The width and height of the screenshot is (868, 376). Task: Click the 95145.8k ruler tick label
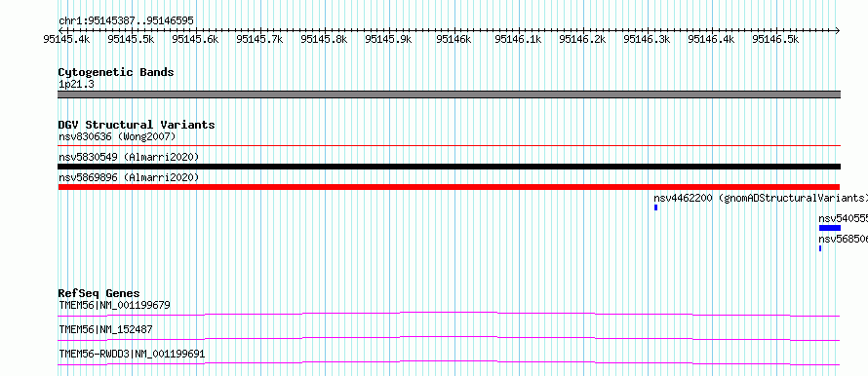(x=324, y=39)
